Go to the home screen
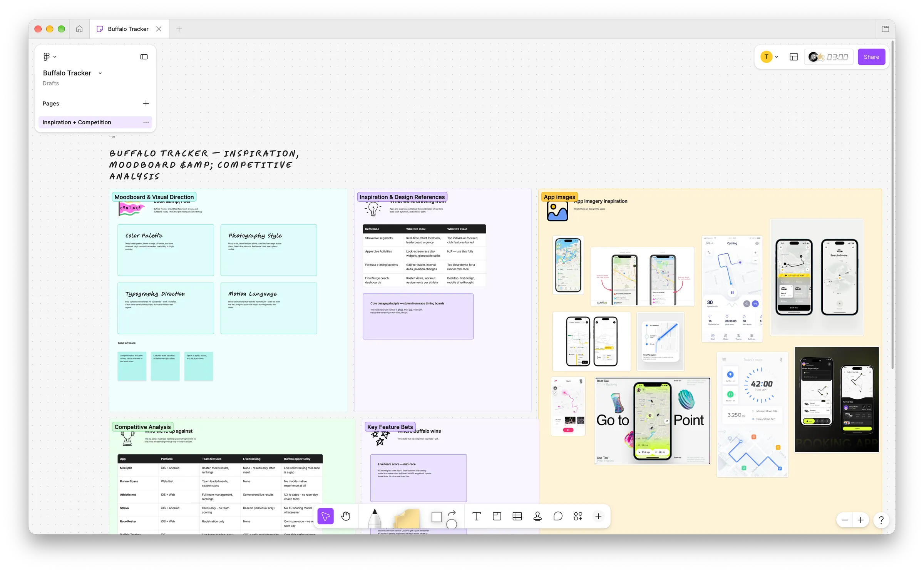 pyautogui.click(x=79, y=29)
